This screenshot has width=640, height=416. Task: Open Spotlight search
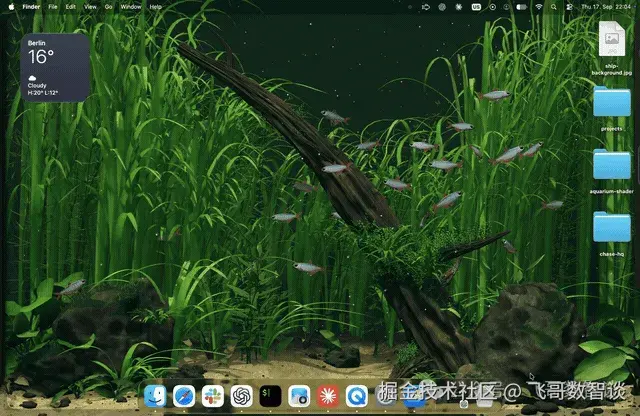pyautogui.click(x=553, y=7)
